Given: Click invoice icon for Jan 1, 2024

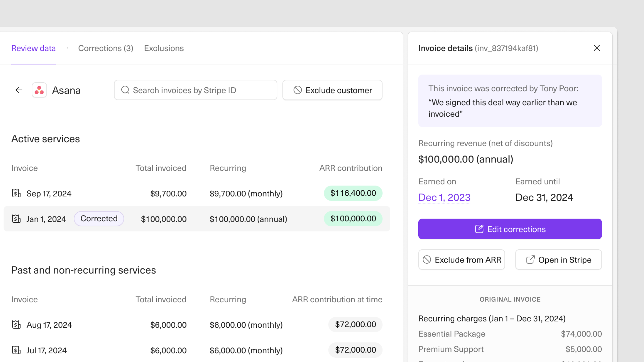Looking at the screenshot, I should point(16,219).
